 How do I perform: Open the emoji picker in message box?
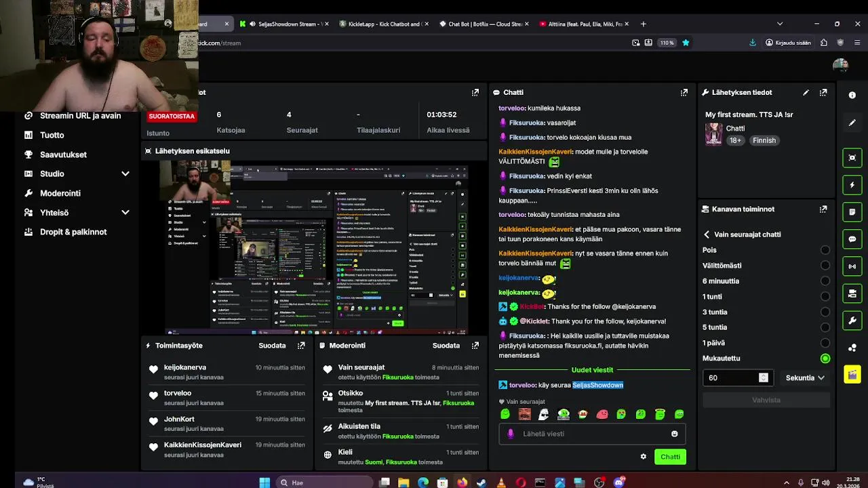click(x=674, y=434)
